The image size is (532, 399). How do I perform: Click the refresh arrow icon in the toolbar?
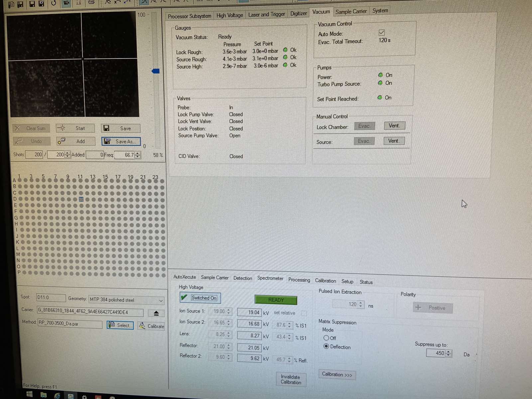pos(54,3)
